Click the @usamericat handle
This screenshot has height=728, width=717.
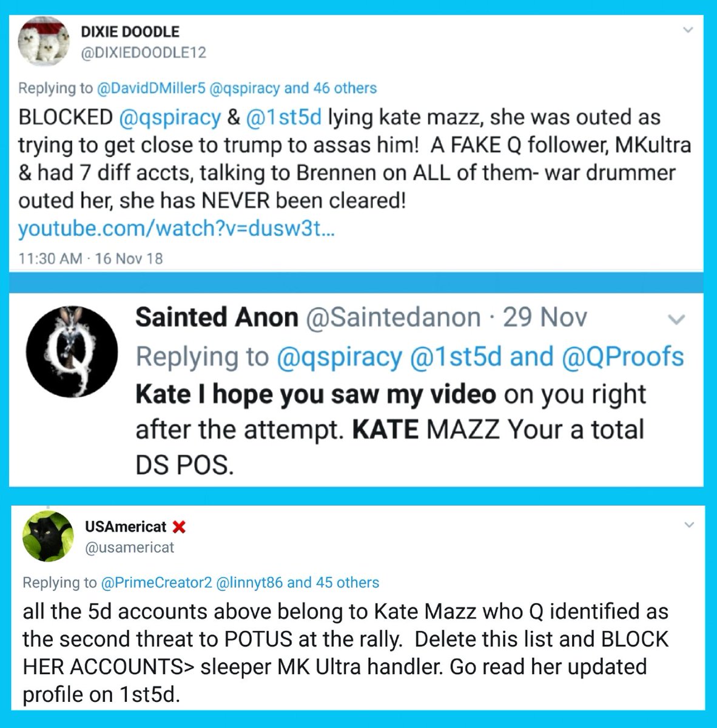129,547
